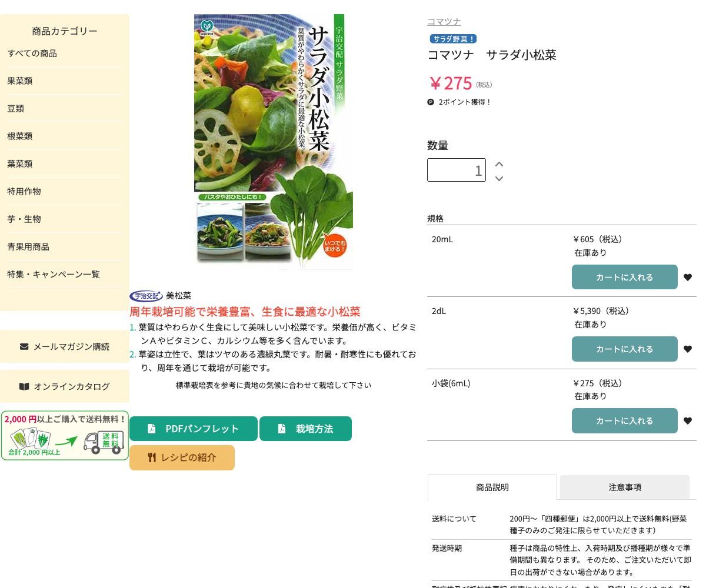Image resolution: width=706 pixels, height=588 pixels.
Task: Open the PDFパンフレット document button
Action: pos(193,429)
